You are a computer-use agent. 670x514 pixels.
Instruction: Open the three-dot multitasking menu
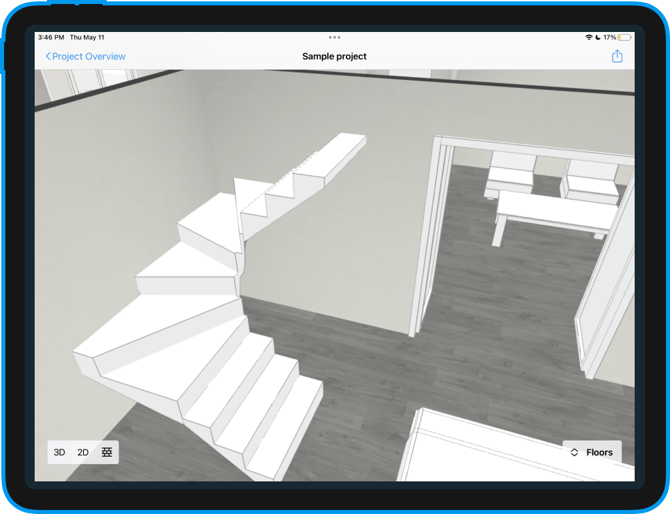point(334,37)
